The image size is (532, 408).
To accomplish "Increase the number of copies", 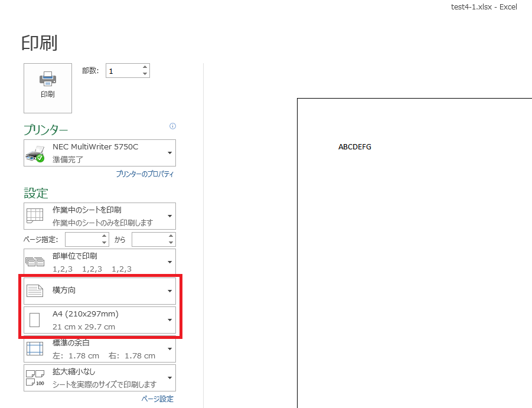I will (145, 67).
